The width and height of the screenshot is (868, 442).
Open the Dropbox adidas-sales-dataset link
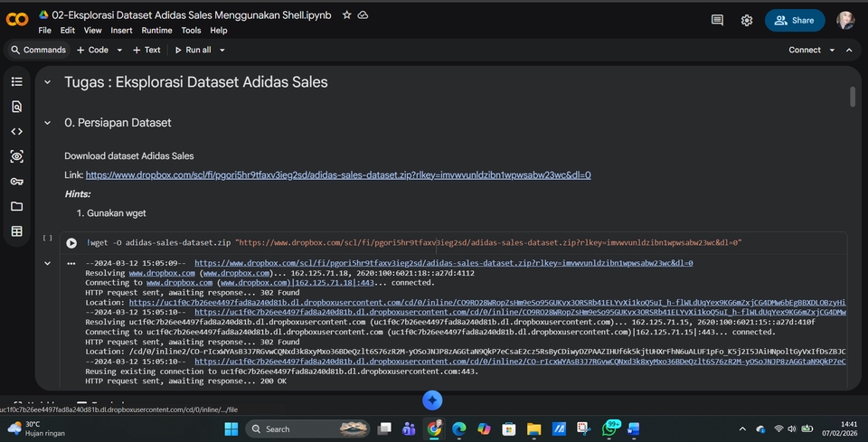pos(338,175)
